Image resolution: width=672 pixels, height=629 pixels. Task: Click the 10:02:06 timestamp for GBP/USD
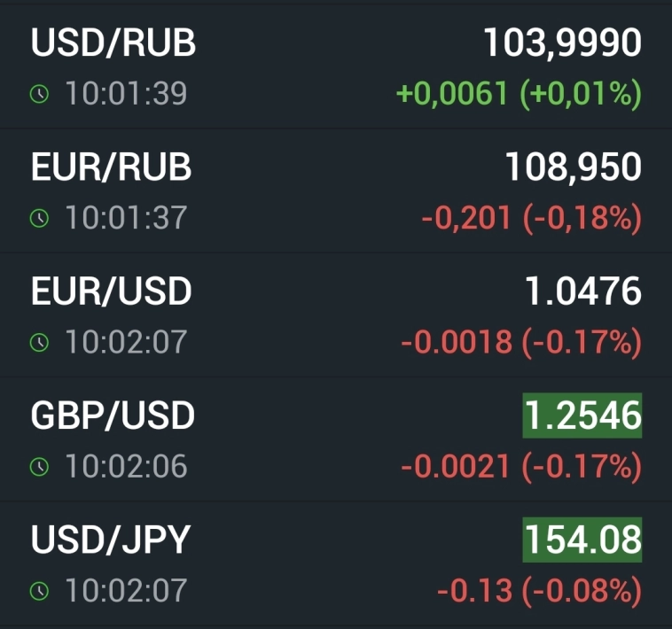[x=125, y=466]
